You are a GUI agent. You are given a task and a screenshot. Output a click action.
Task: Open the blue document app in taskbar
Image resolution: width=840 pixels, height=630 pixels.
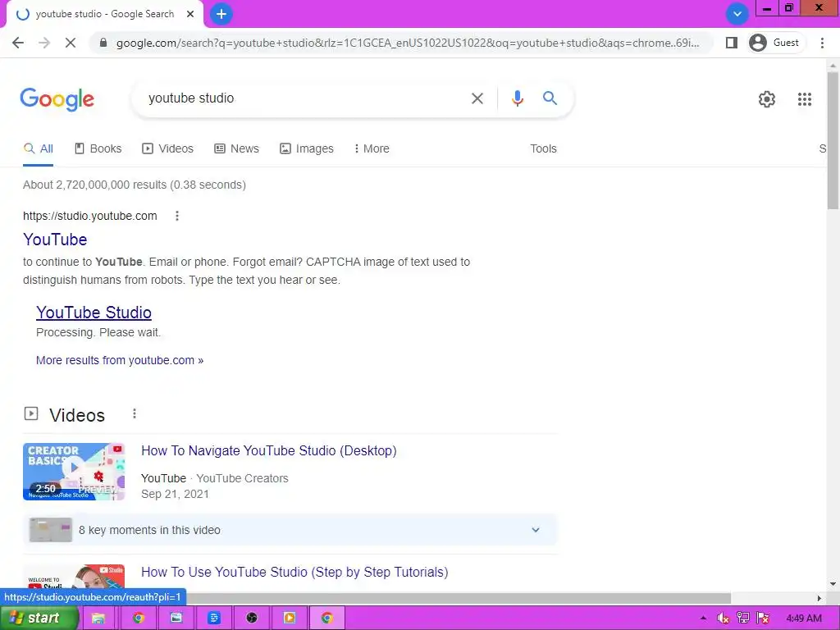coord(214,619)
